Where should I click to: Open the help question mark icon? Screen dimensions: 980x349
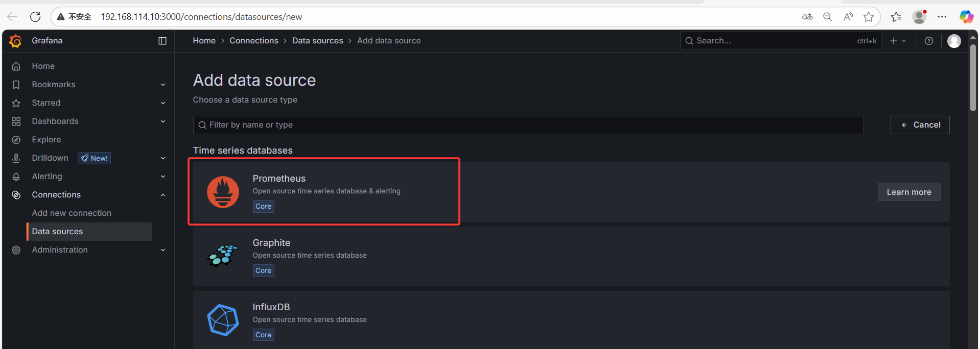click(929, 41)
